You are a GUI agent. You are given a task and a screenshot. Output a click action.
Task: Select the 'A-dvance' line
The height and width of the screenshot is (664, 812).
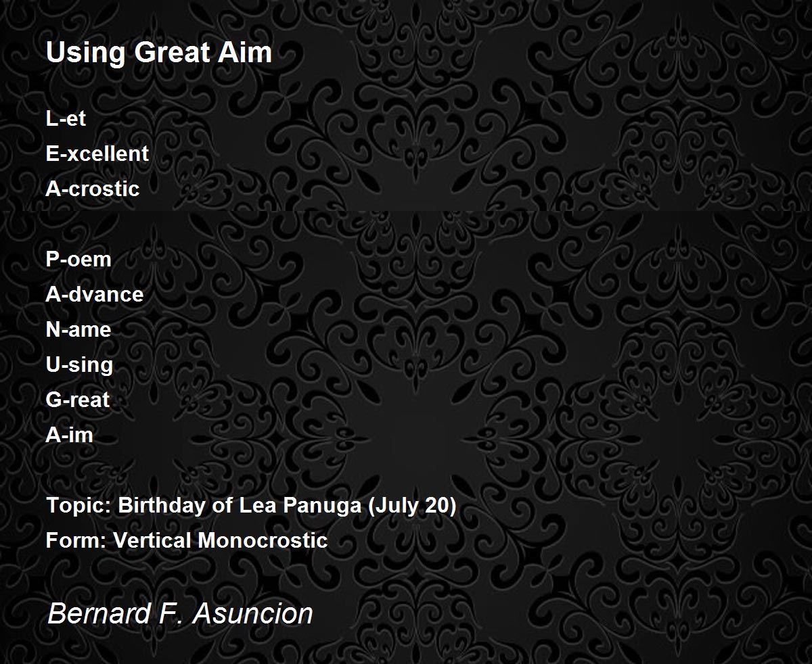[95, 294]
